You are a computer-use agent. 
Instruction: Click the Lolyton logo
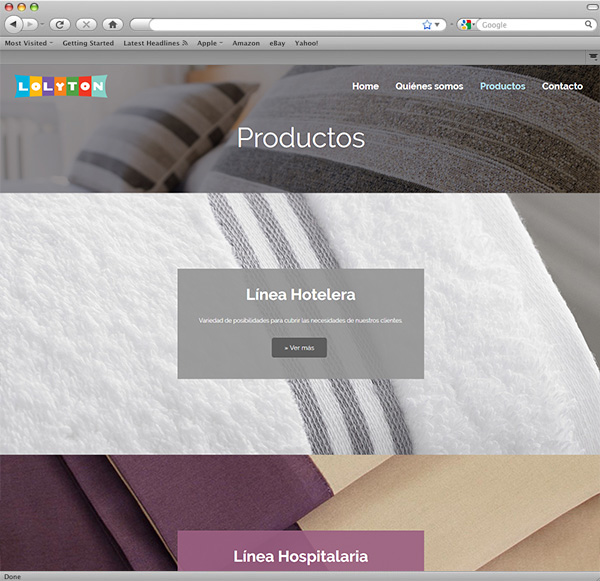point(61,87)
